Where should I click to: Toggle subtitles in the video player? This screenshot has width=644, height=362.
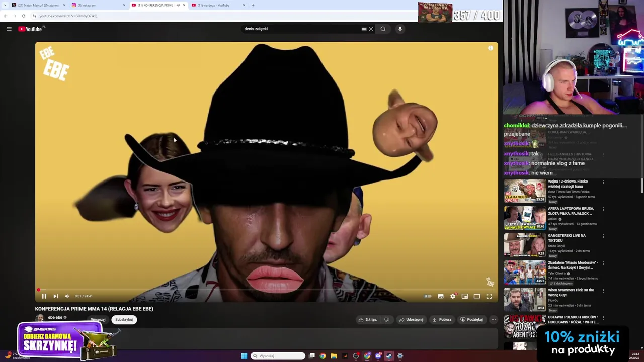441,296
